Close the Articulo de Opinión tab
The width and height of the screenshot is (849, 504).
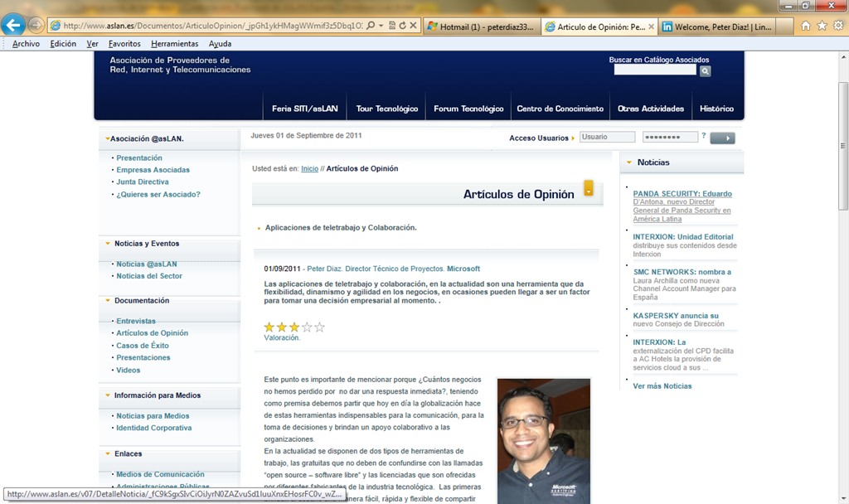651,27
